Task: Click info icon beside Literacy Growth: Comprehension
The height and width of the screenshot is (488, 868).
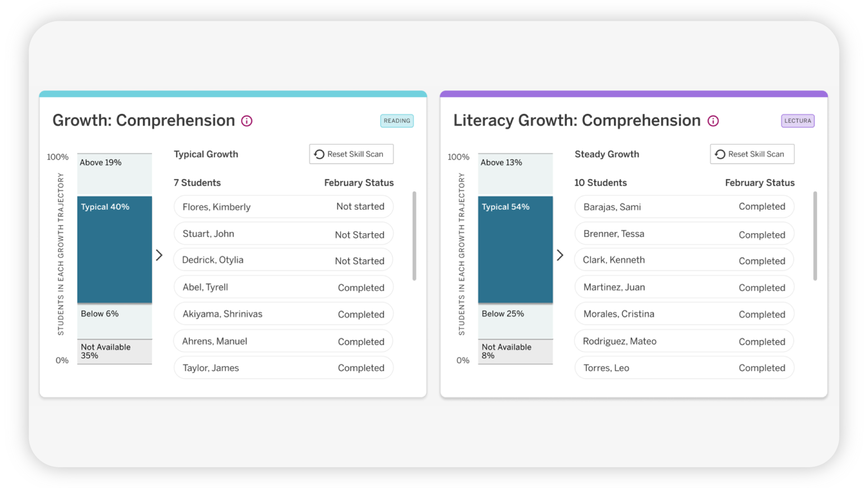Action: (713, 121)
